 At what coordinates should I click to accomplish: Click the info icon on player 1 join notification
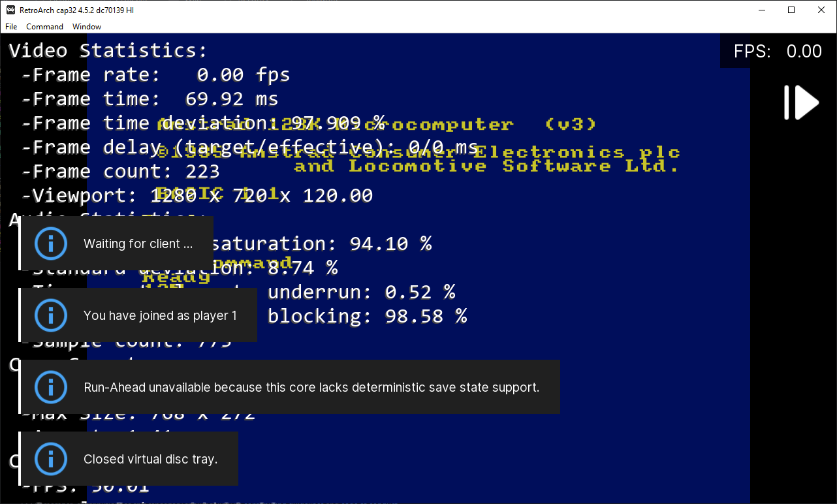click(x=51, y=315)
